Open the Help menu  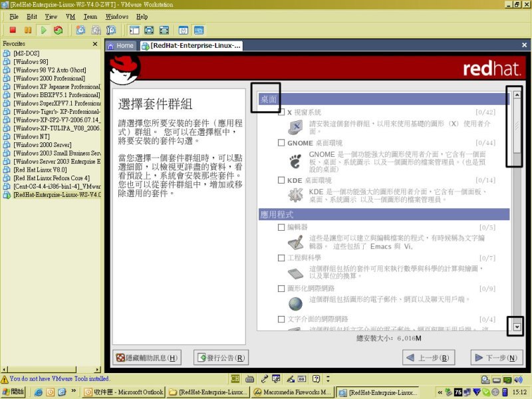point(142,17)
